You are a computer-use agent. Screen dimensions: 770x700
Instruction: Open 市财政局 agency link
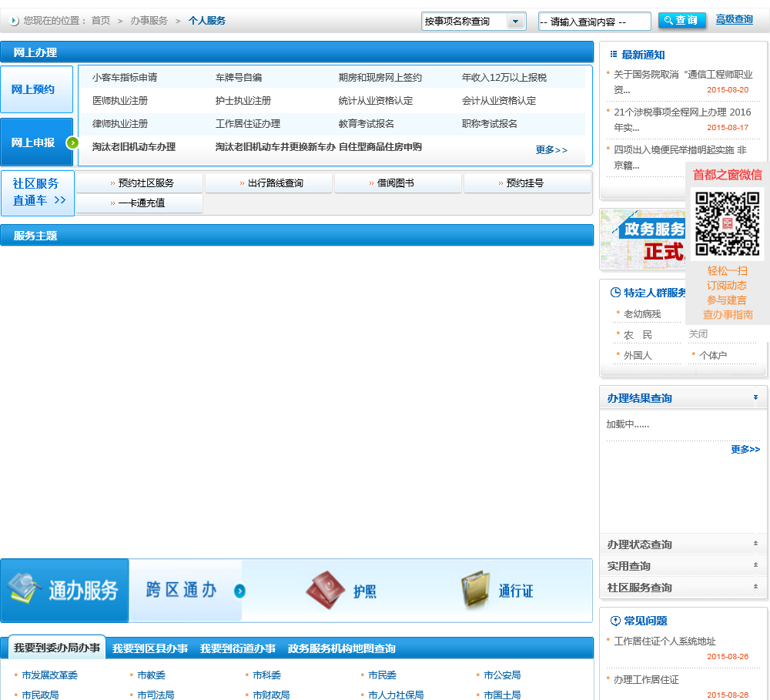[271, 695]
